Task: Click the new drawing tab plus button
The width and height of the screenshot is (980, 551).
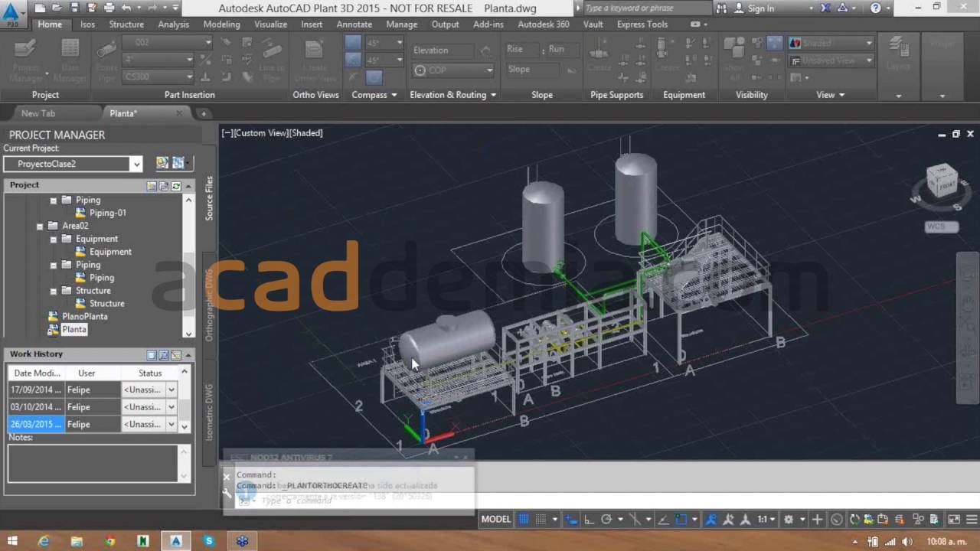Action: 204,113
